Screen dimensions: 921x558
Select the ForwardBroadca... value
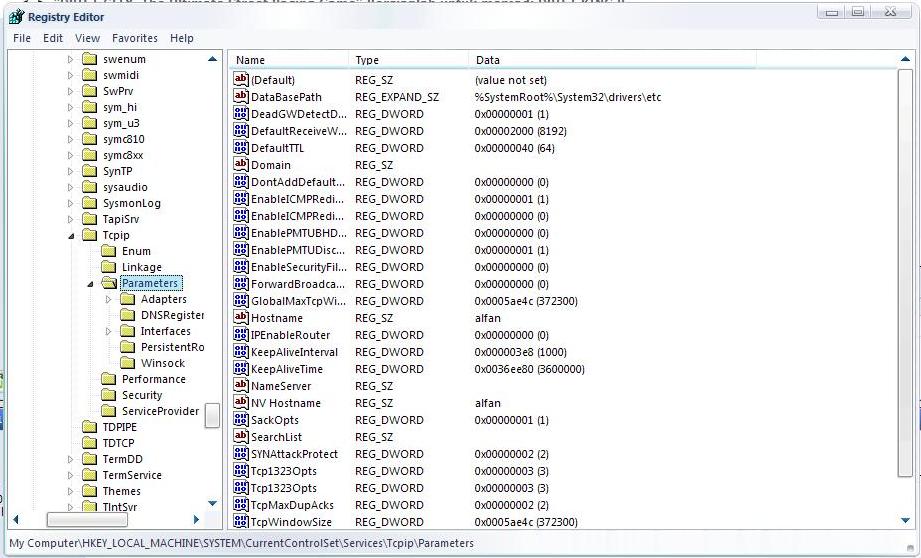[x=298, y=284]
